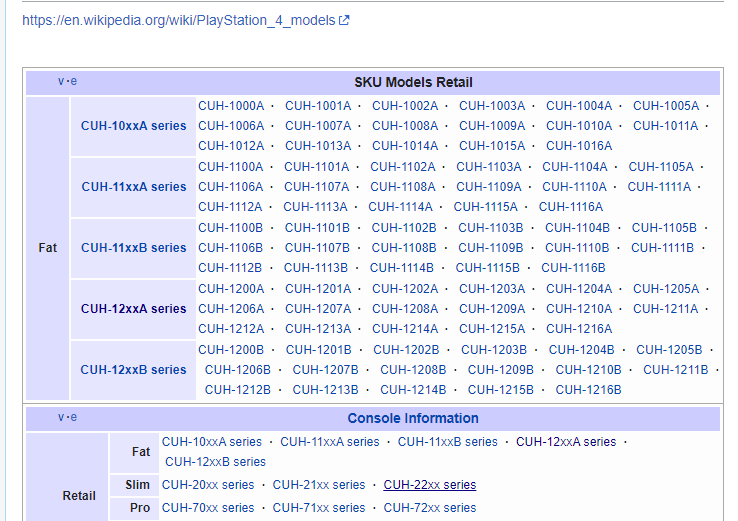Open the Console Information header link
Screen dimensions: 738x521
click(x=413, y=418)
